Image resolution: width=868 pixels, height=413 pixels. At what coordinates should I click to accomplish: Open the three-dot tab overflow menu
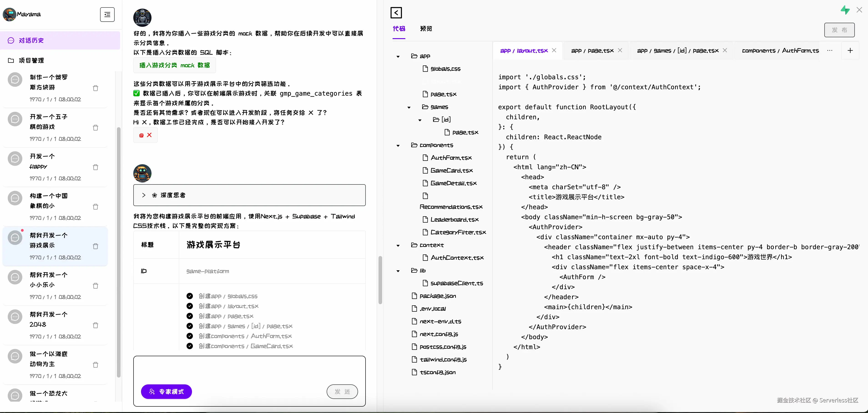830,50
